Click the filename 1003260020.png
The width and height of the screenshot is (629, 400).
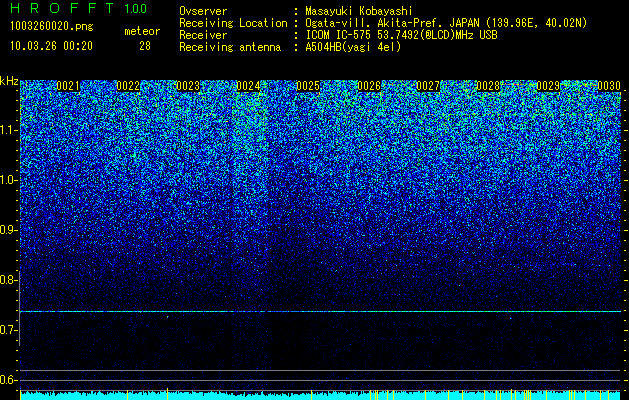pyautogui.click(x=52, y=26)
